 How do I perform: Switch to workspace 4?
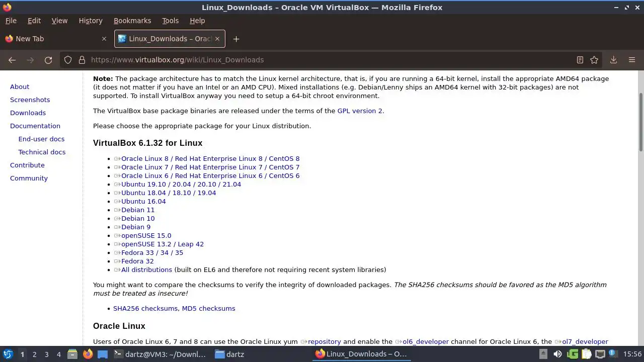[x=58, y=354]
